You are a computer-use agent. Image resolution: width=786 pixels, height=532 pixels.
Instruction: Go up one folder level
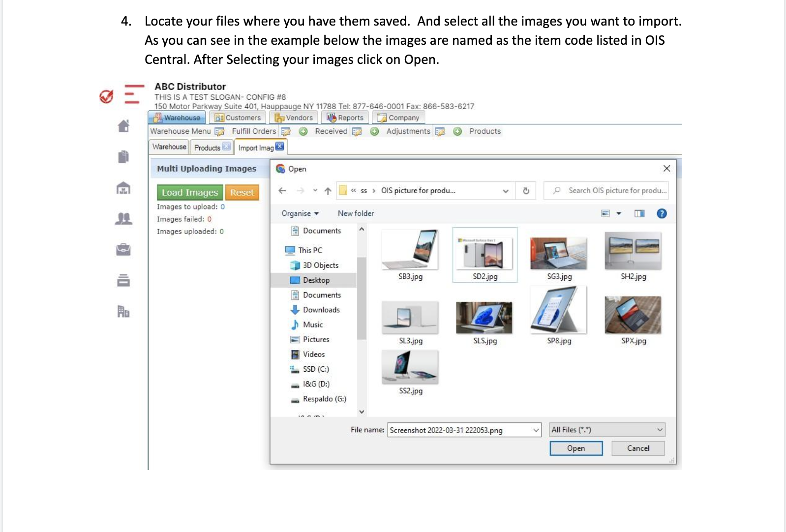[328, 191]
